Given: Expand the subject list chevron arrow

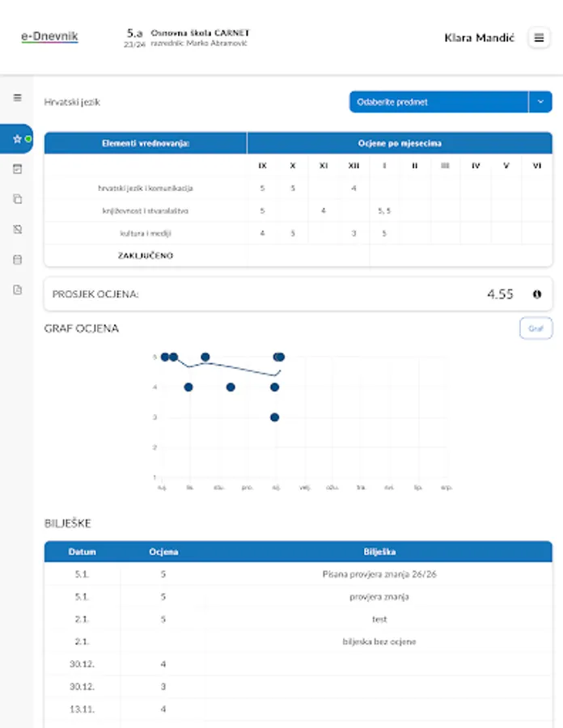Looking at the screenshot, I should point(540,102).
